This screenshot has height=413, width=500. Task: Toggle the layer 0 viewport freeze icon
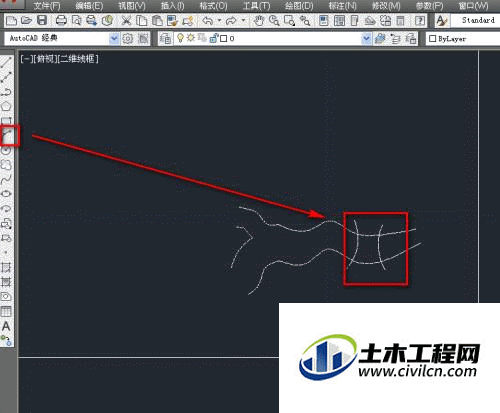point(202,38)
